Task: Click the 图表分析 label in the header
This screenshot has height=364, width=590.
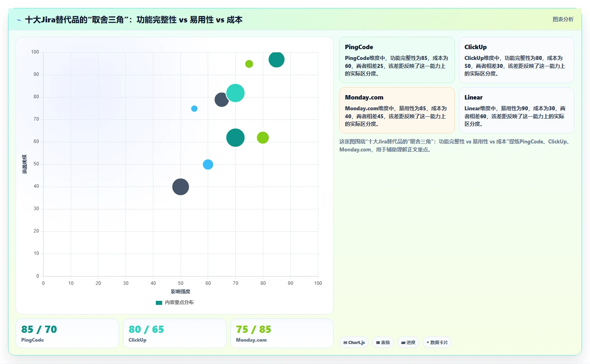Action: coord(563,19)
